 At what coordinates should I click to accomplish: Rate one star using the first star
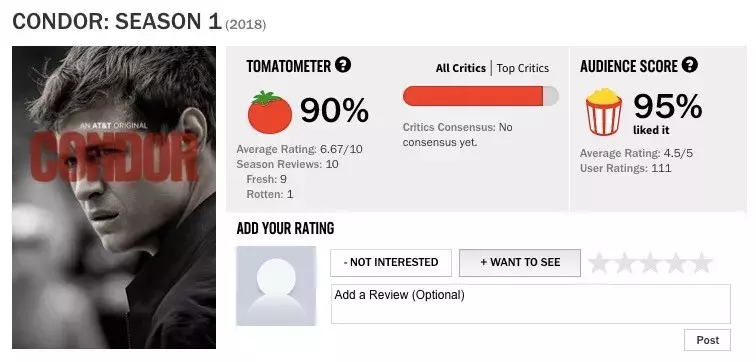tap(598, 263)
